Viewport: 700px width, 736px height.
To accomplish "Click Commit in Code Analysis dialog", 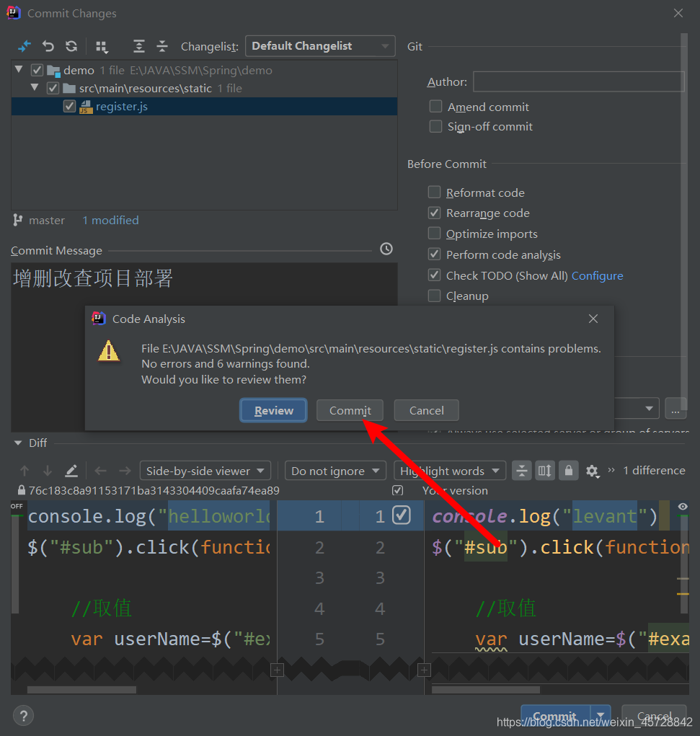I will click(x=350, y=410).
